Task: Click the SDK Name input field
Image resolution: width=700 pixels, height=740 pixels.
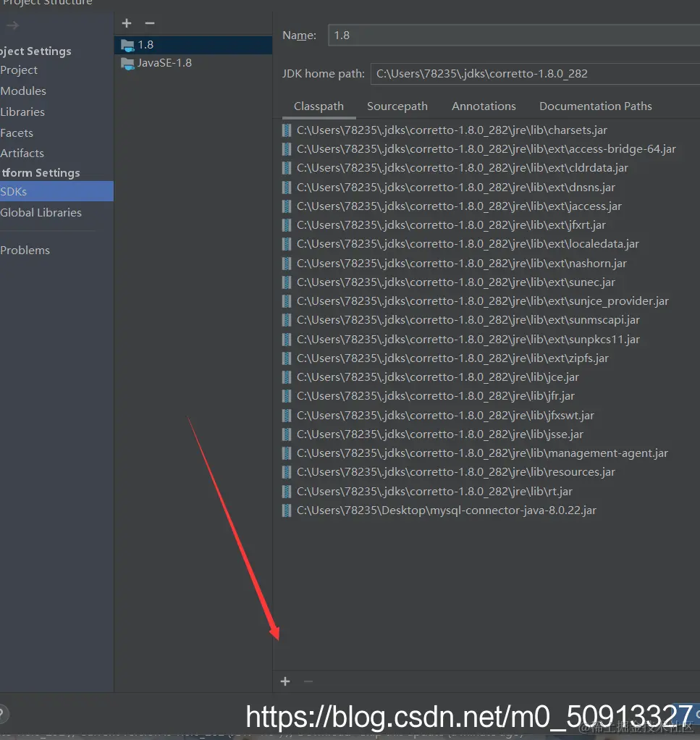Action: [514, 35]
